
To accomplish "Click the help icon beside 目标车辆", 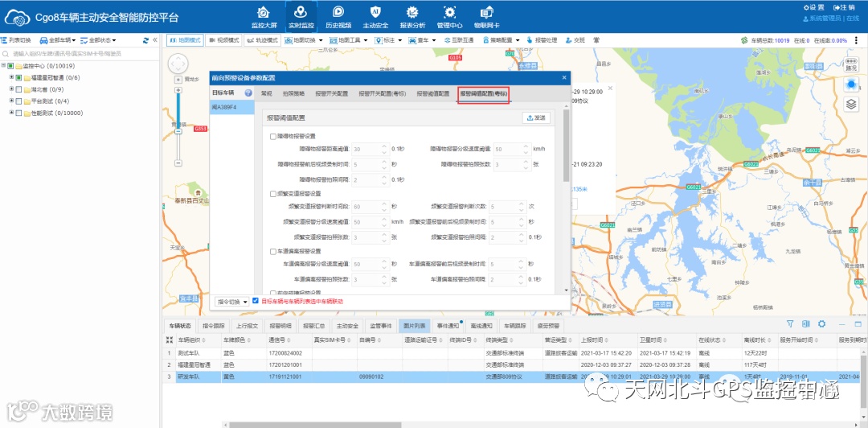I will (x=248, y=93).
